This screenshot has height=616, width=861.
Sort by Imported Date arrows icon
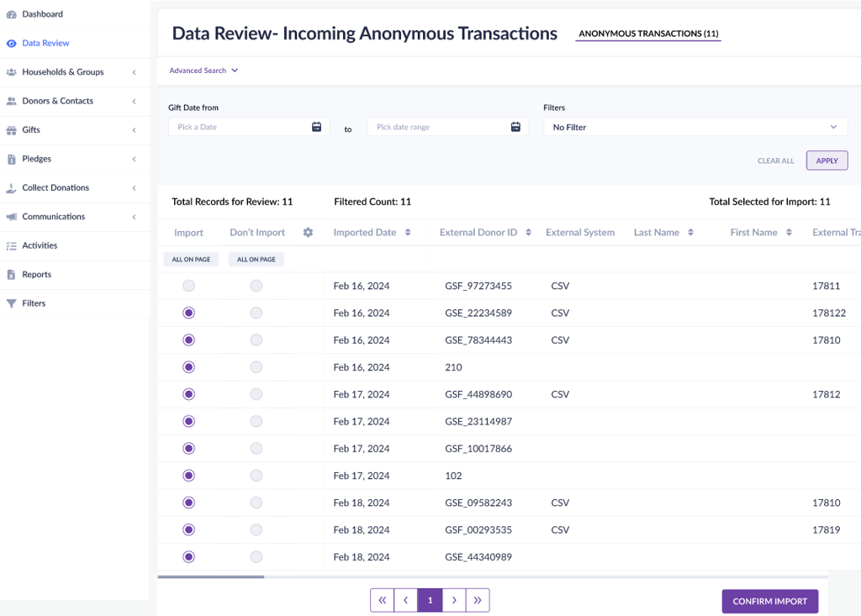(408, 233)
